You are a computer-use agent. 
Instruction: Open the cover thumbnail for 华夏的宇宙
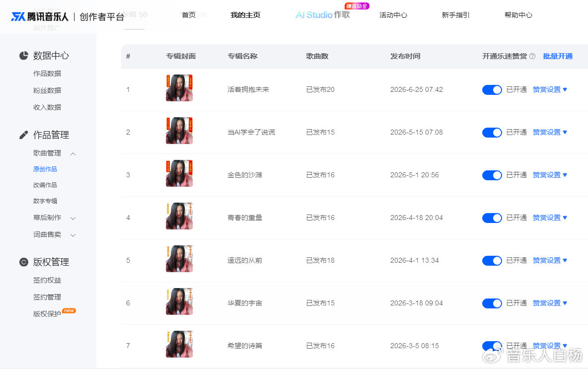[x=179, y=301]
